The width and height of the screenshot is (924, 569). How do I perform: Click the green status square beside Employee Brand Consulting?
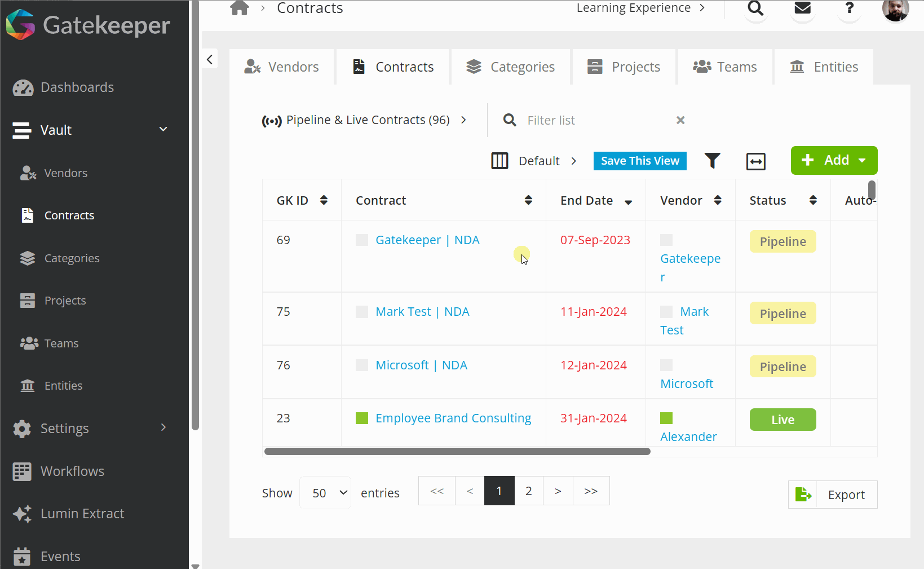pos(362,418)
